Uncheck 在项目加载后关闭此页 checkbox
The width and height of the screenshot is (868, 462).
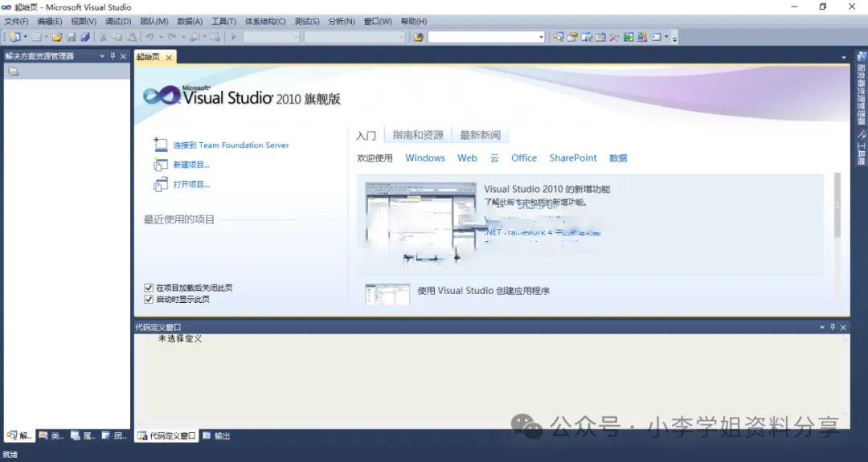click(x=149, y=288)
